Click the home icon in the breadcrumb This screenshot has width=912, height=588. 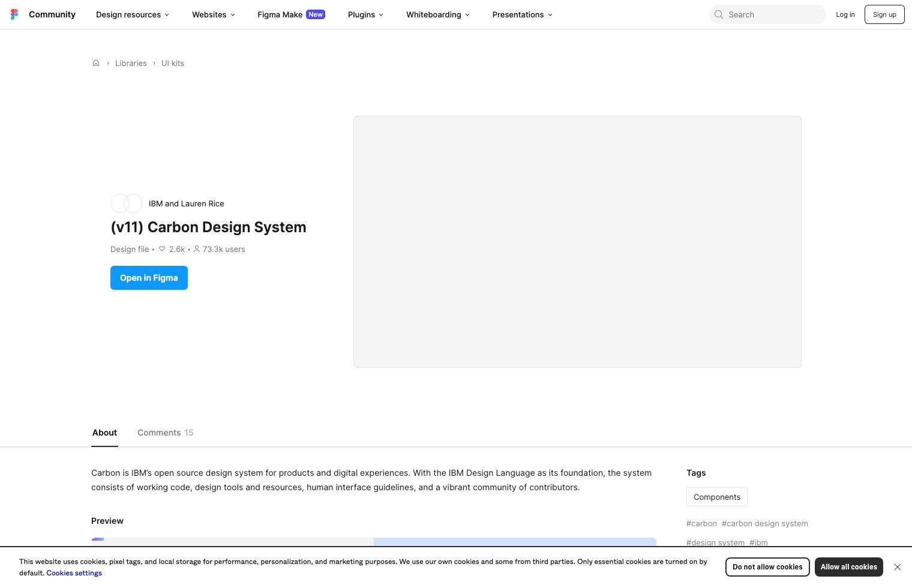[96, 63]
